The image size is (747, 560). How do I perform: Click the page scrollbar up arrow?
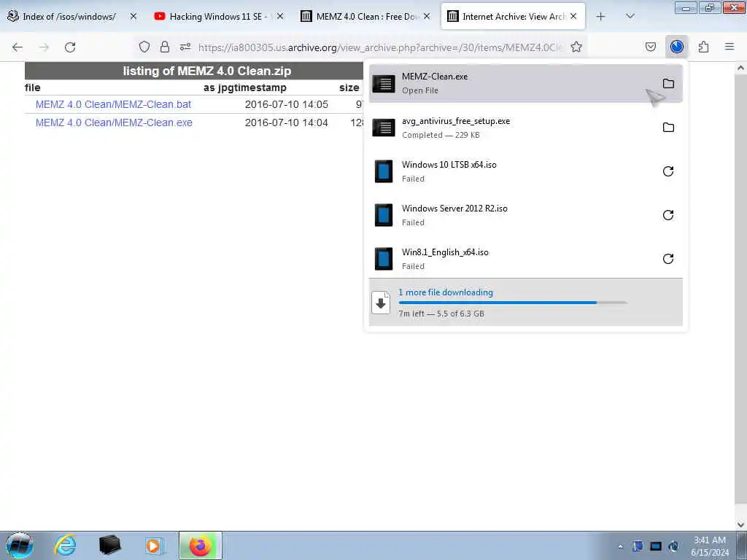point(740,68)
